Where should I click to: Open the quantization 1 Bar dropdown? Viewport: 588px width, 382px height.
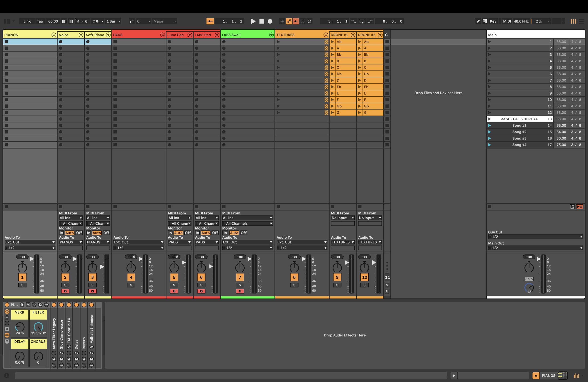coord(113,21)
